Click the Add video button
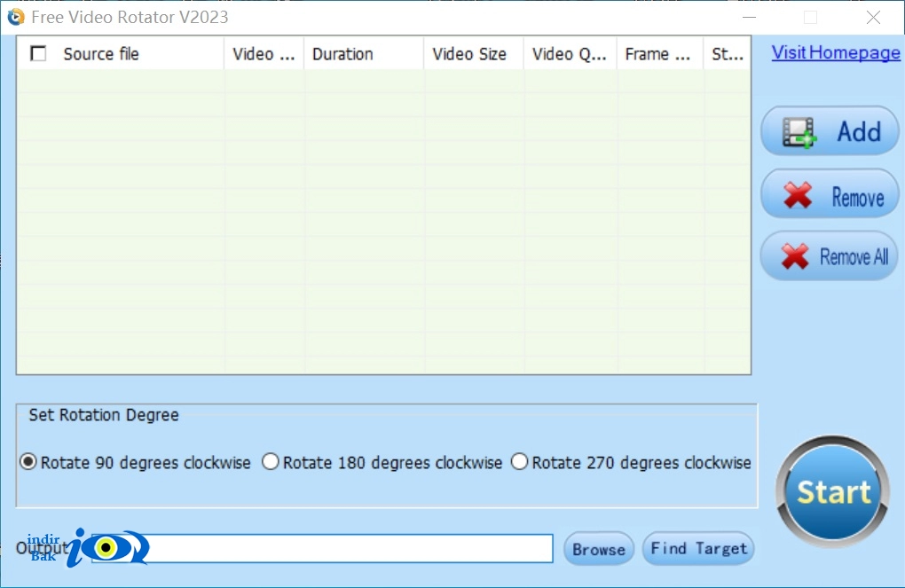The width and height of the screenshot is (905, 588). pos(830,131)
